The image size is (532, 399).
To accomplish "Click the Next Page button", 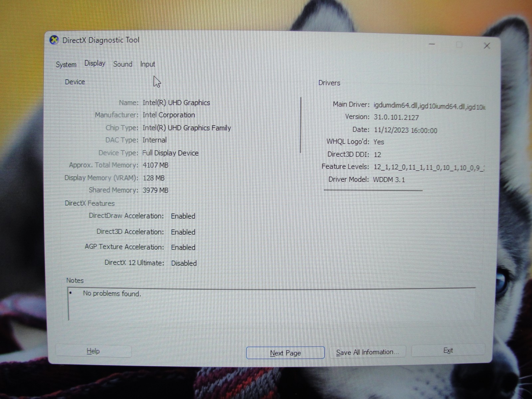I will point(285,353).
